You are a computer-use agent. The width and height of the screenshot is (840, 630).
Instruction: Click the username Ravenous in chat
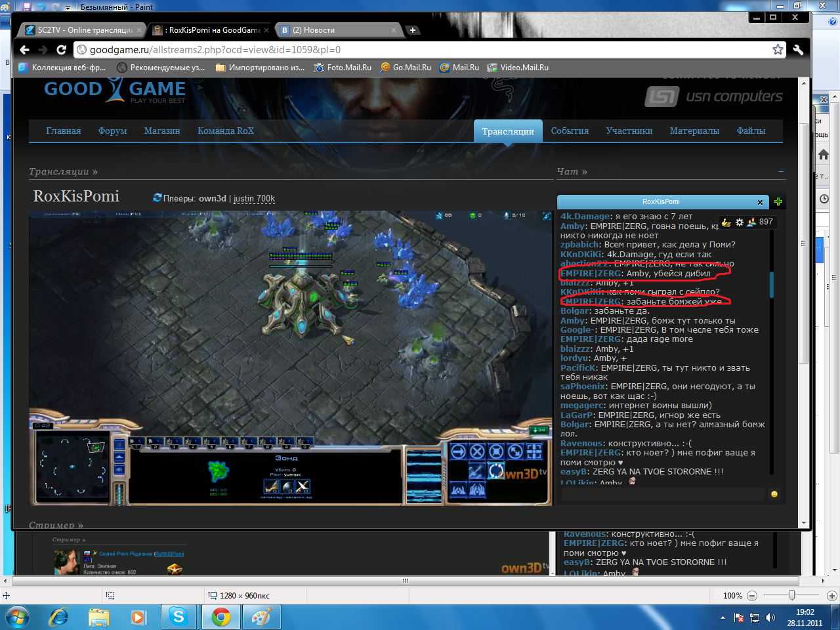(581, 444)
